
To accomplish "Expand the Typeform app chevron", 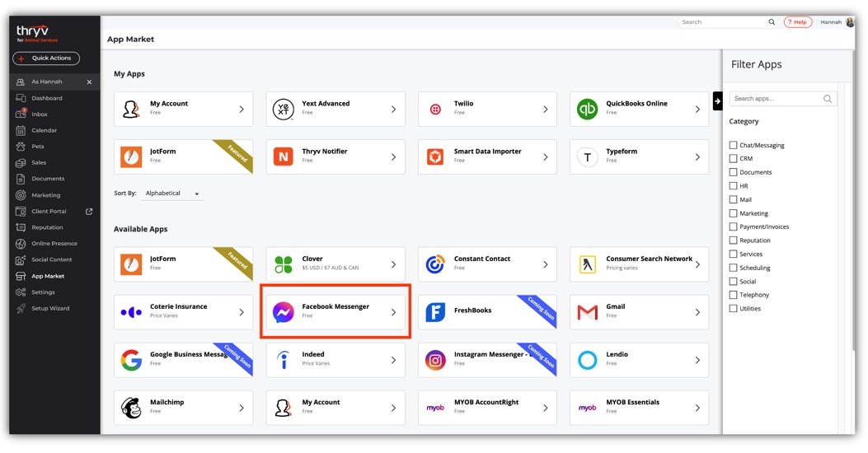I will pos(697,157).
